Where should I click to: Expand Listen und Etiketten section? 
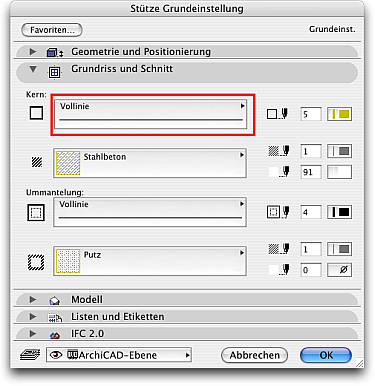pos(33,316)
